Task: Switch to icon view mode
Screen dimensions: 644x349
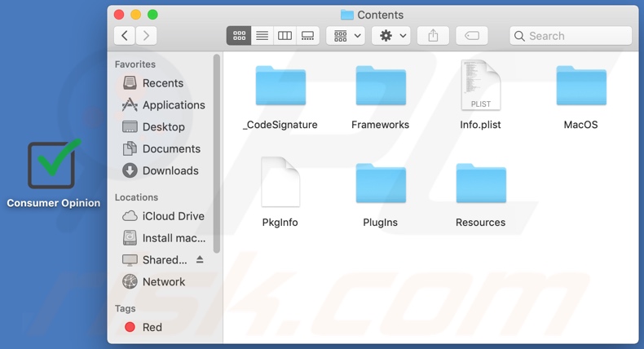Action: 239,36
